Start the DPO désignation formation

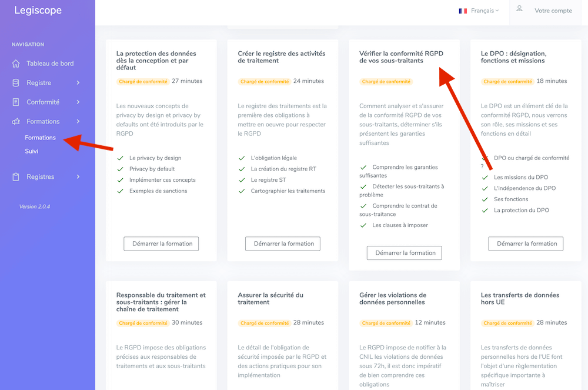526,244
